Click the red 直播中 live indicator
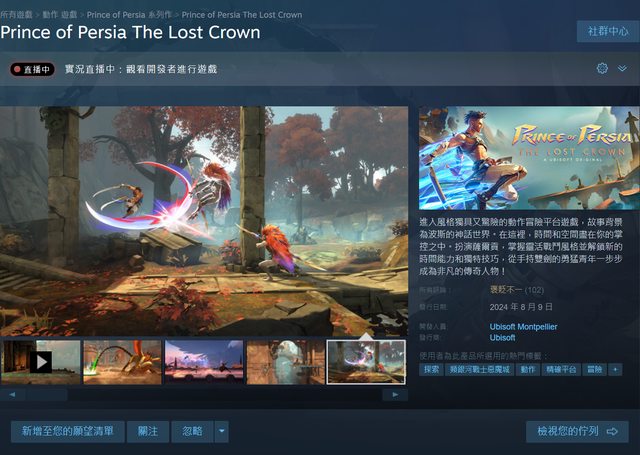Screen dimensions: 640x455 pyautogui.click(x=33, y=69)
